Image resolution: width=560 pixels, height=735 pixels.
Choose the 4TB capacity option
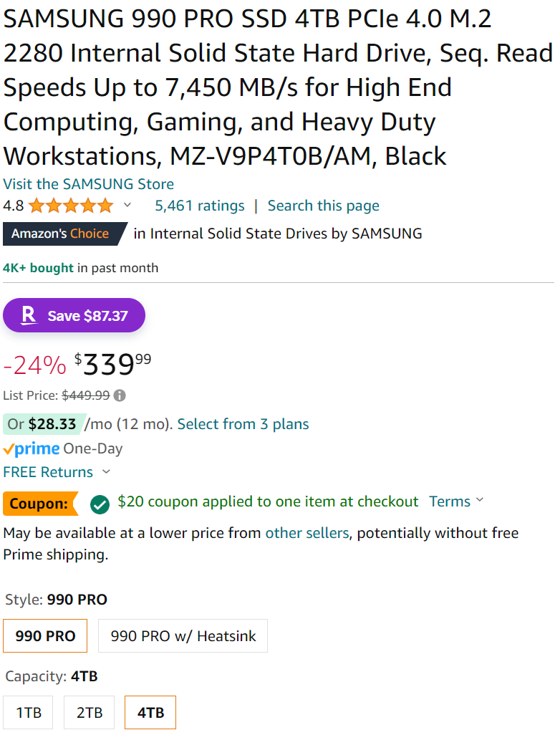pyautogui.click(x=150, y=713)
